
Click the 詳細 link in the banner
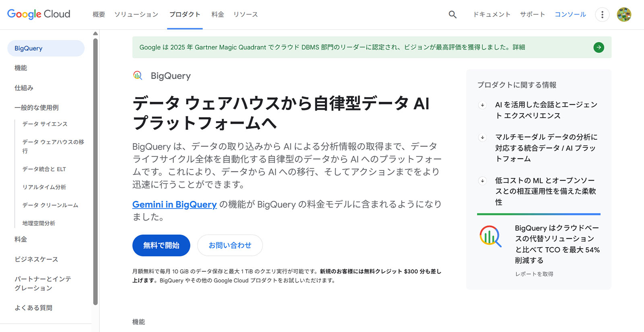click(x=519, y=47)
